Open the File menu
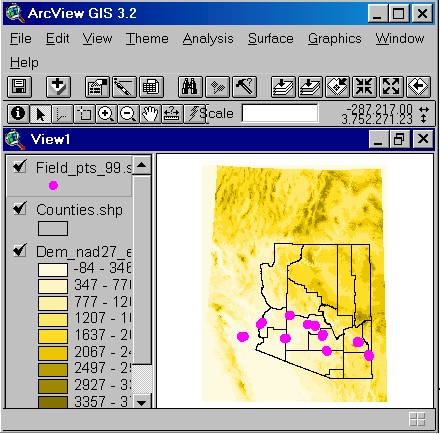The height and width of the screenshot is (434, 440). point(21,39)
